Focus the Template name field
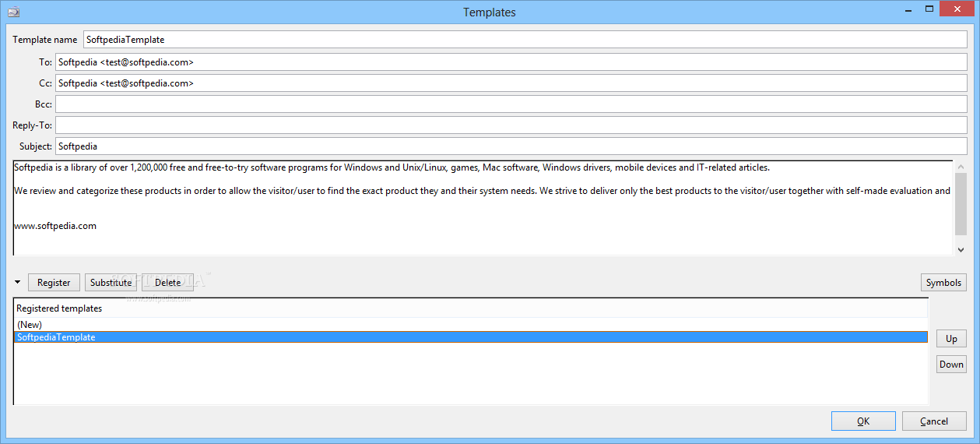 point(525,40)
